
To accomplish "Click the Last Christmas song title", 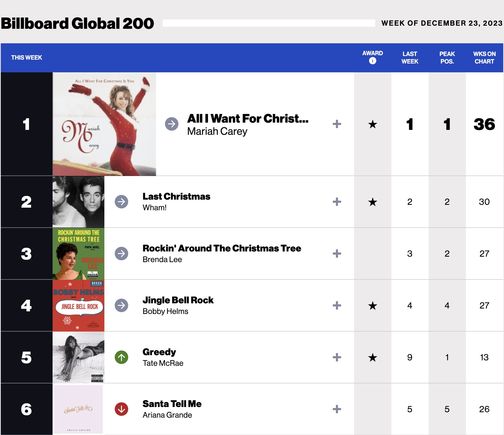I will tap(176, 197).
